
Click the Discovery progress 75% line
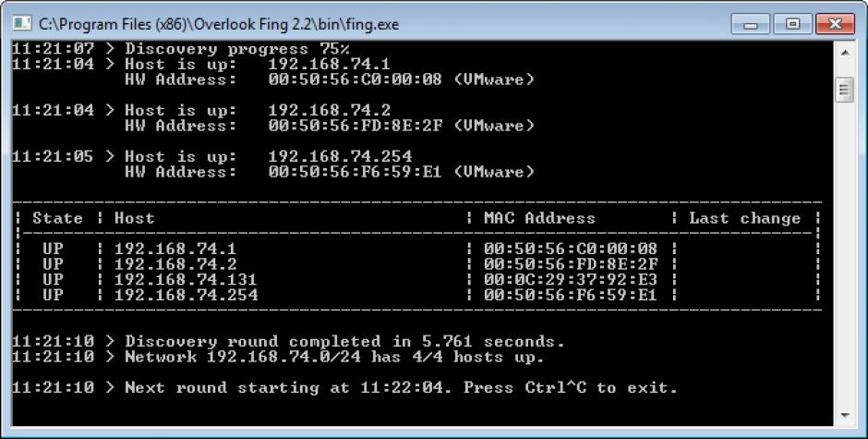(x=180, y=49)
